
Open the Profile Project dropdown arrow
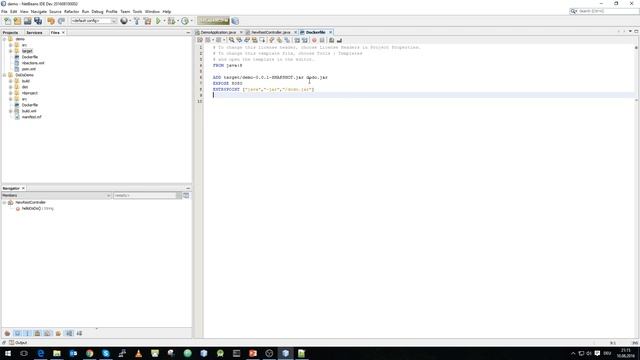pos(191,21)
